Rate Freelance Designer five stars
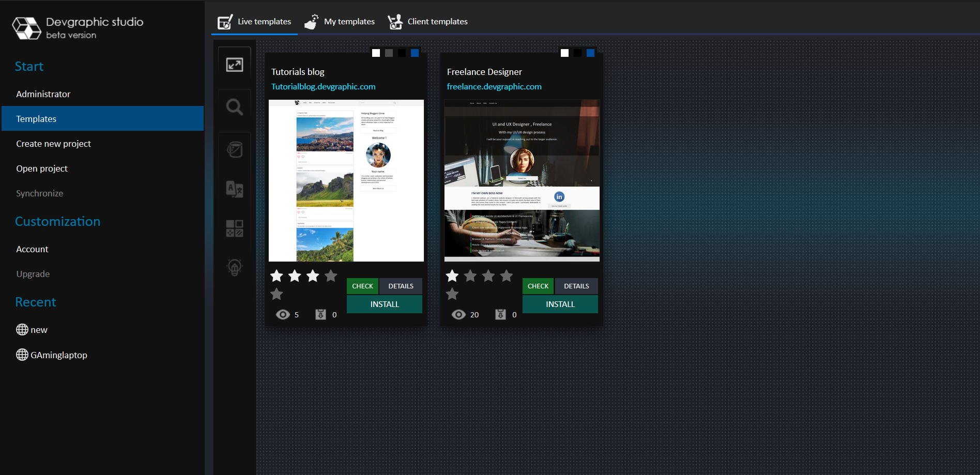 click(452, 294)
